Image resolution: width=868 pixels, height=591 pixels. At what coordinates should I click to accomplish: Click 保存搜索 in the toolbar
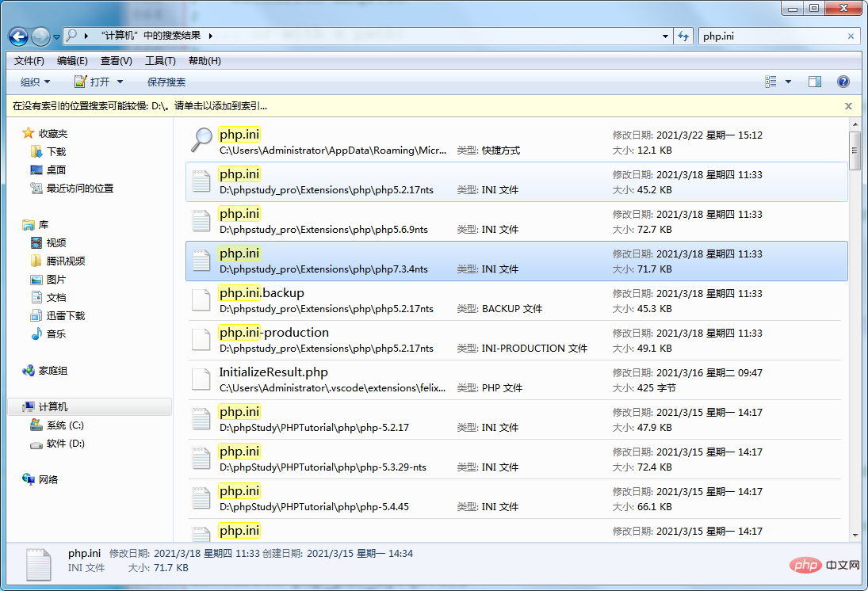[x=166, y=82]
